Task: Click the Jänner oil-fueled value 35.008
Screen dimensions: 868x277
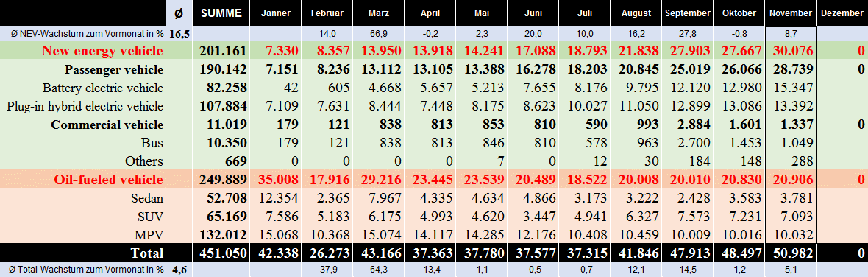Action: coord(278,180)
